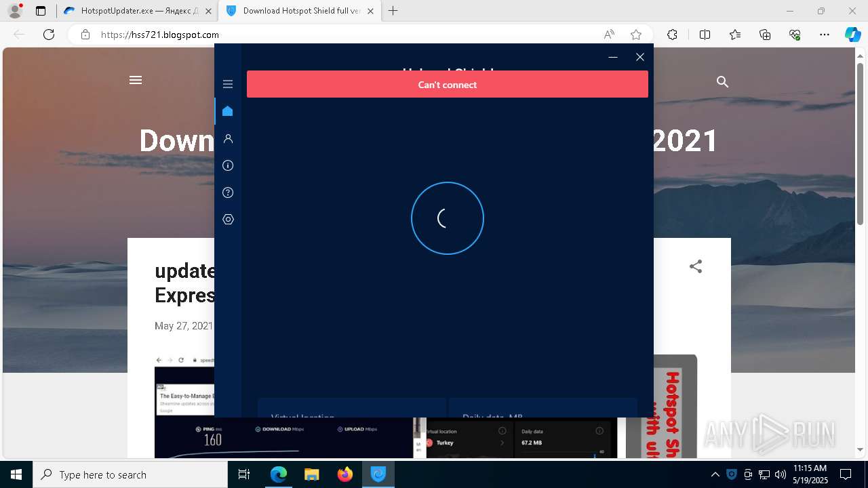Click the Windows Start button
Image resolution: width=868 pixels, height=488 pixels.
pyautogui.click(x=16, y=474)
